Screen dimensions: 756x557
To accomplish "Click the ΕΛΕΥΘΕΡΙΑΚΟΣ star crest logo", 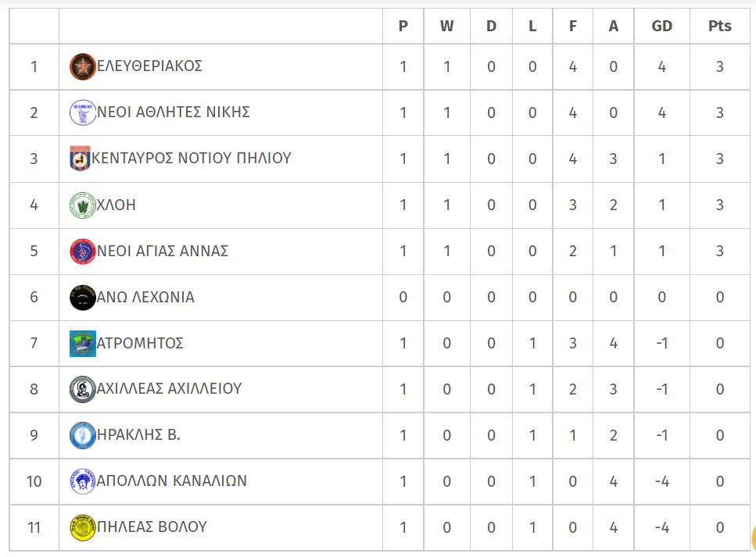I will (x=82, y=66).
